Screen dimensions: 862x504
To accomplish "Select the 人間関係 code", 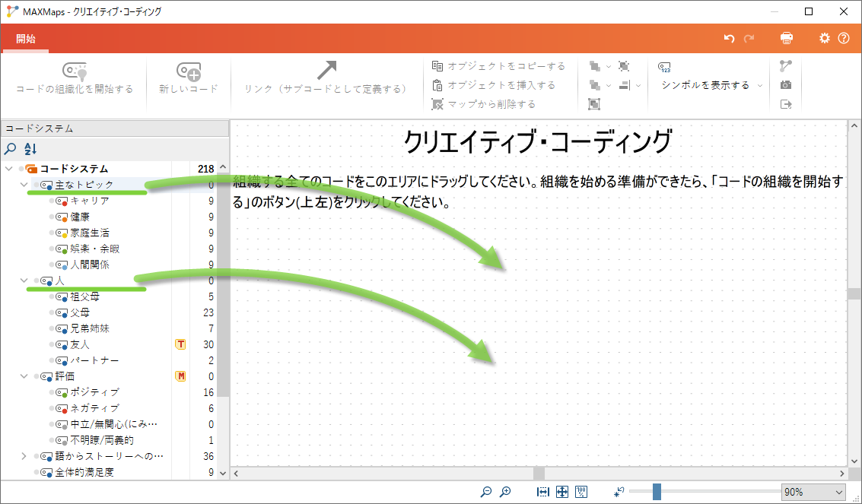I will [91, 265].
